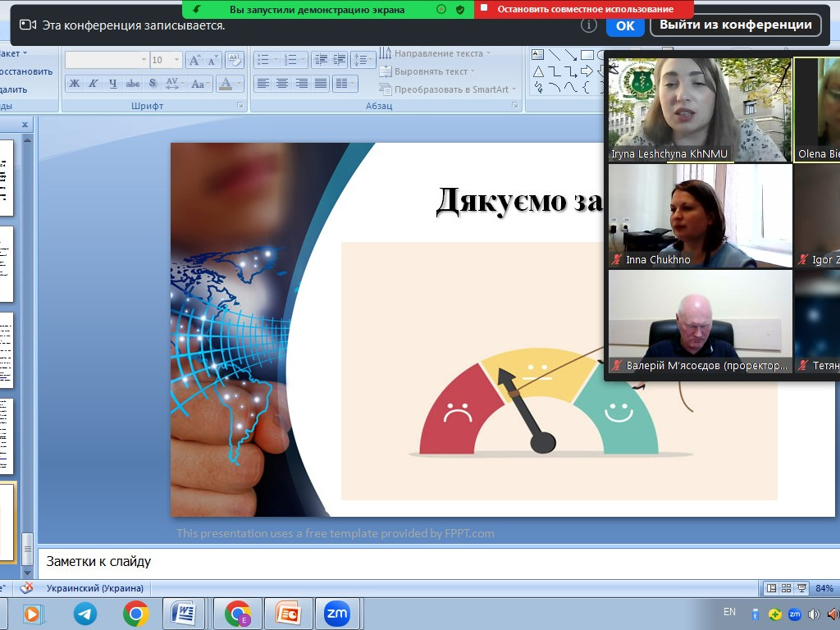Justify the paragraph text

(321, 84)
